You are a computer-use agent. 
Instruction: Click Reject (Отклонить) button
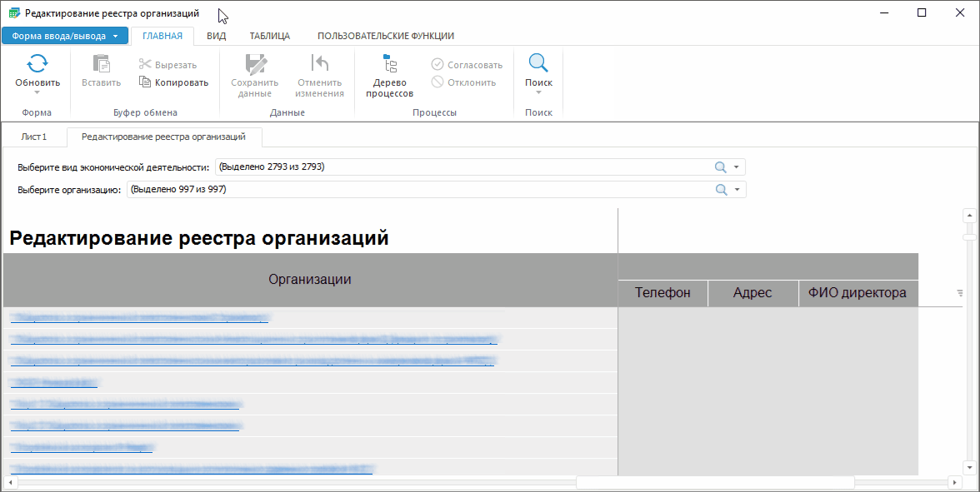pyautogui.click(x=437, y=82)
